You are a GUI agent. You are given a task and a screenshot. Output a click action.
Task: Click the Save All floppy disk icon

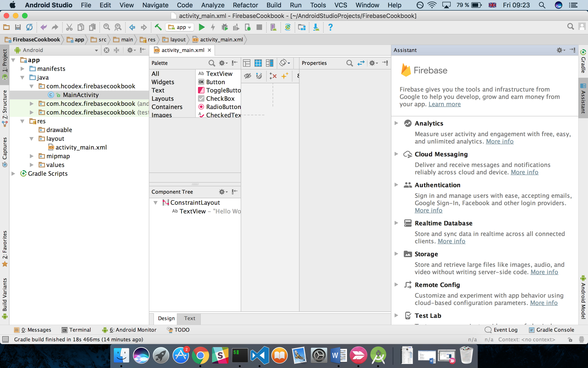18,27
